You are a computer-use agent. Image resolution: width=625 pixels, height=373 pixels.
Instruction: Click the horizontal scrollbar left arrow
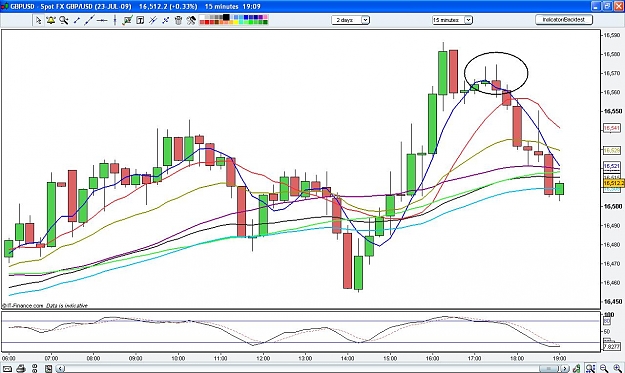(x=60, y=369)
